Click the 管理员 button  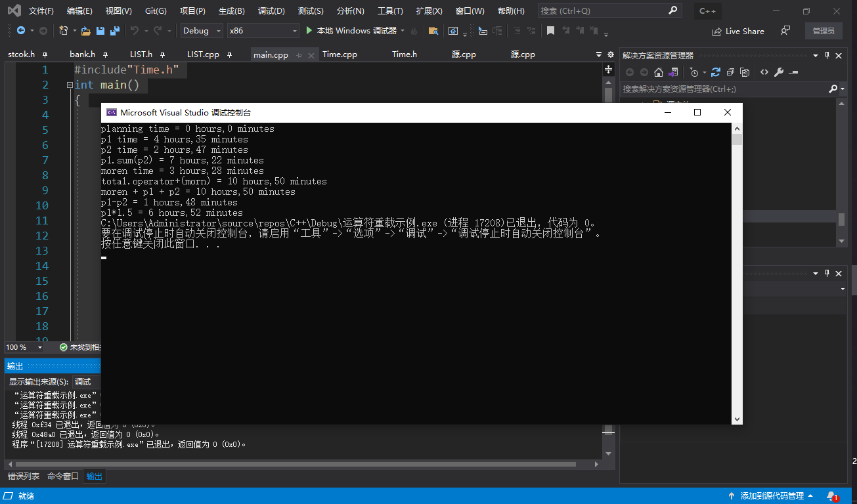pos(824,31)
